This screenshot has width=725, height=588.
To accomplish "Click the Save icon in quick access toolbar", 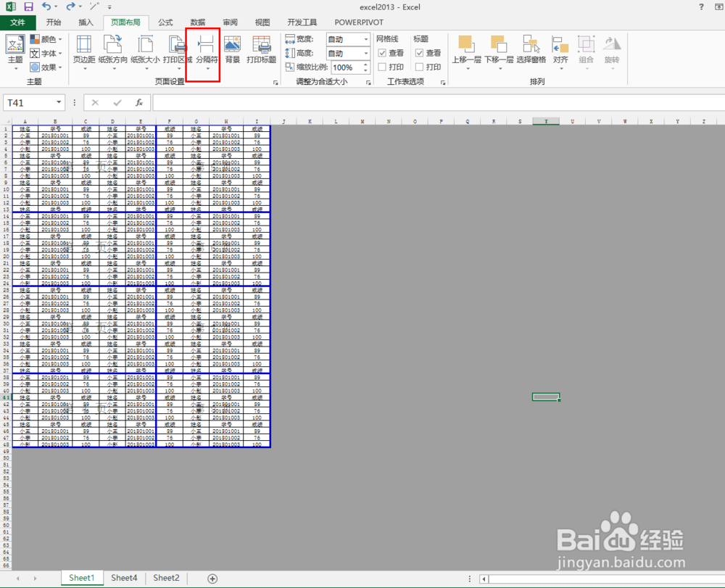I will click(29, 7).
